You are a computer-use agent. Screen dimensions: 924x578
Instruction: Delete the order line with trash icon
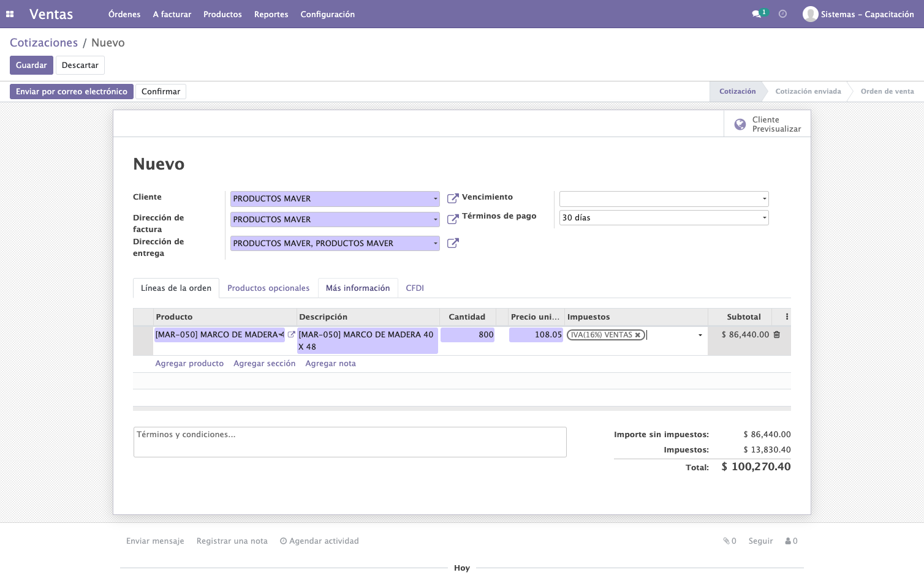pyautogui.click(x=777, y=334)
